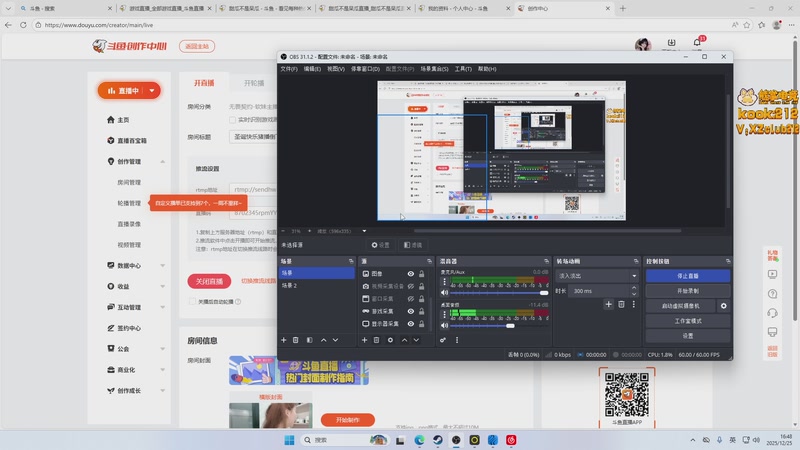Open source properties gear in Sources dock
Viewport: 800px width, 450px height.
pos(390,340)
